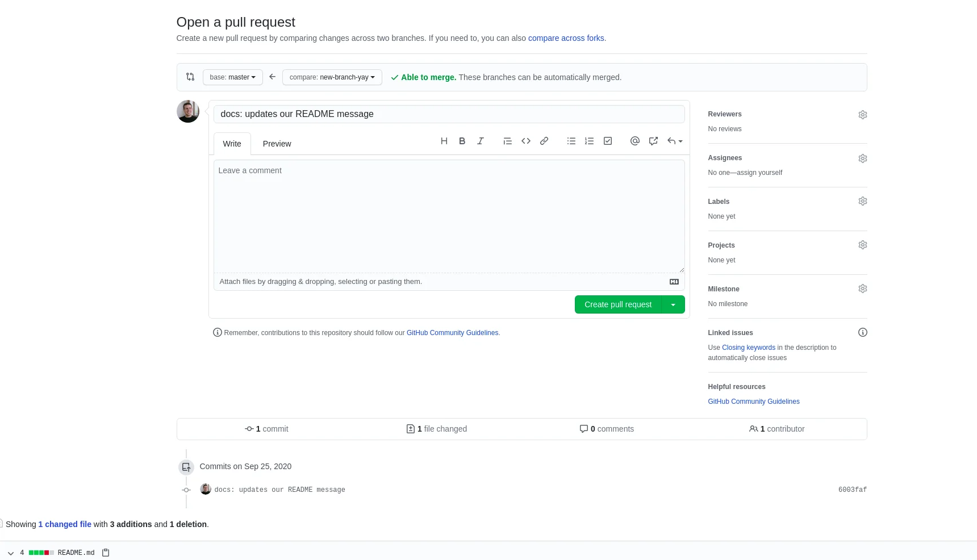
Task: Insert a quote block
Action: [507, 141]
